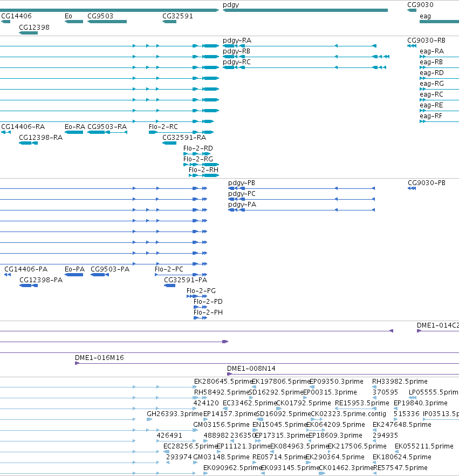Open EST EK180624.5prime
Viewport: 459px width, 476px height.
(375, 463)
